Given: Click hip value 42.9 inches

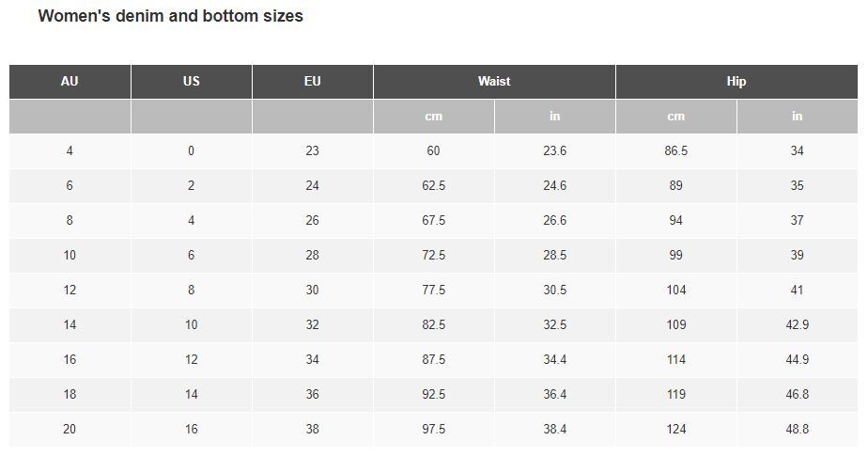Looking at the screenshot, I should click(x=798, y=325).
